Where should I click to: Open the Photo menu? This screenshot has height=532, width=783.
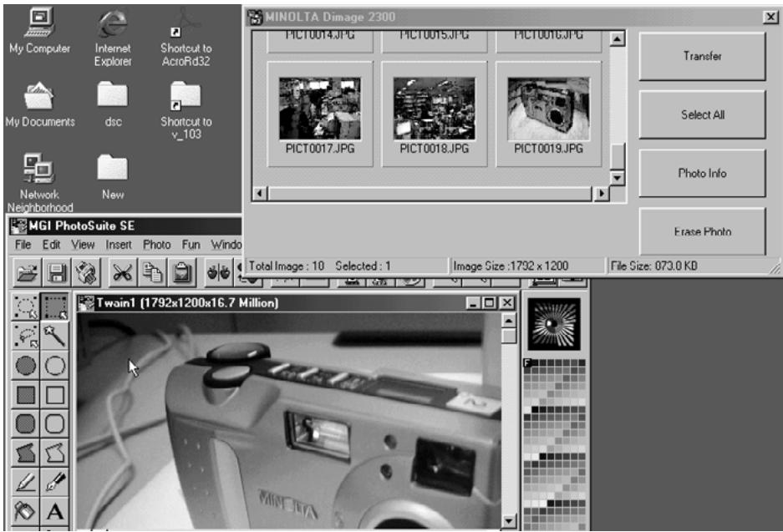(x=157, y=245)
